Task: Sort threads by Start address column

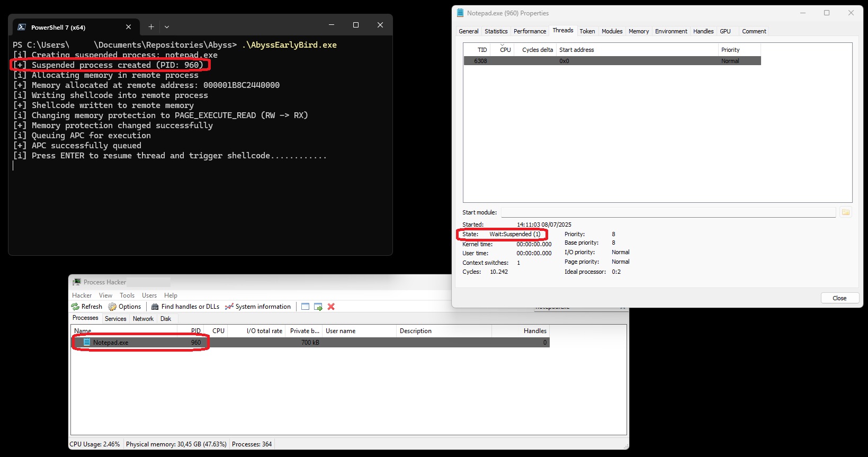Action: click(638, 50)
